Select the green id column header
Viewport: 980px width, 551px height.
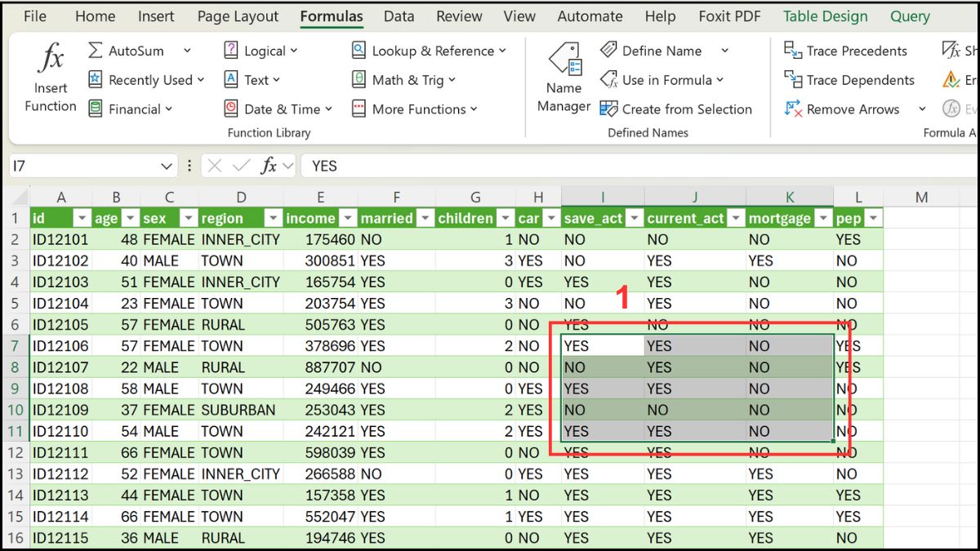pos(51,218)
